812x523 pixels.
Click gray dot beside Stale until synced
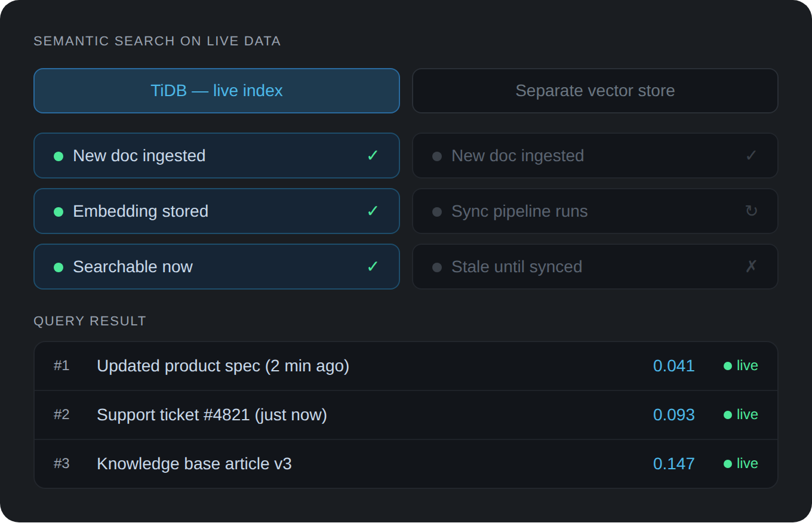(x=437, y=267)
